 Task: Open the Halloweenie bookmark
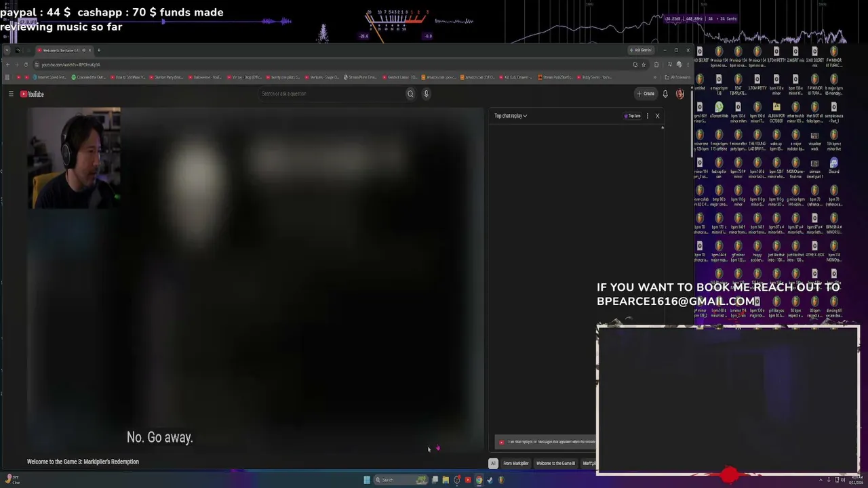(x=206, y=77)
